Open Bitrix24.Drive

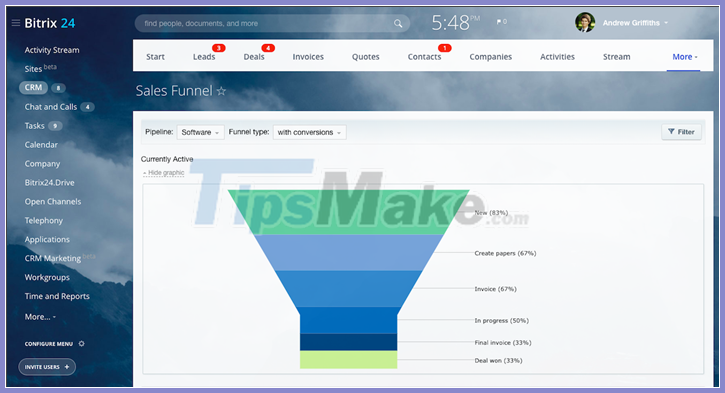tap(49, 183)
